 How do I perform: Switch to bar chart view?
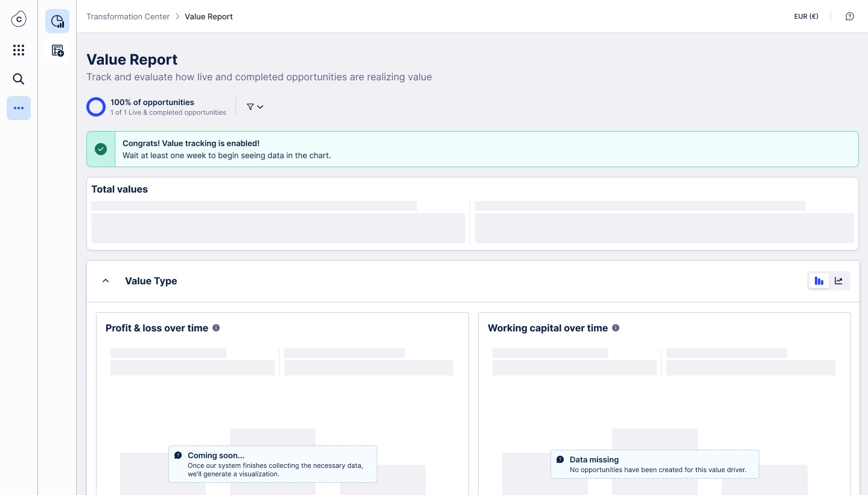click(x=819, y=281)
